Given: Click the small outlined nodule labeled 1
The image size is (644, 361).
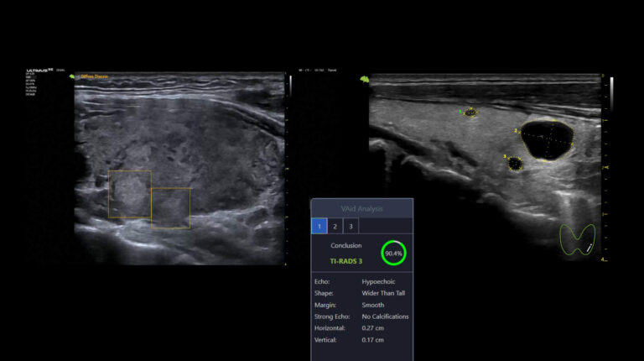Looking at the screenshot, I should pyautogui.click(x=470, y=112).
